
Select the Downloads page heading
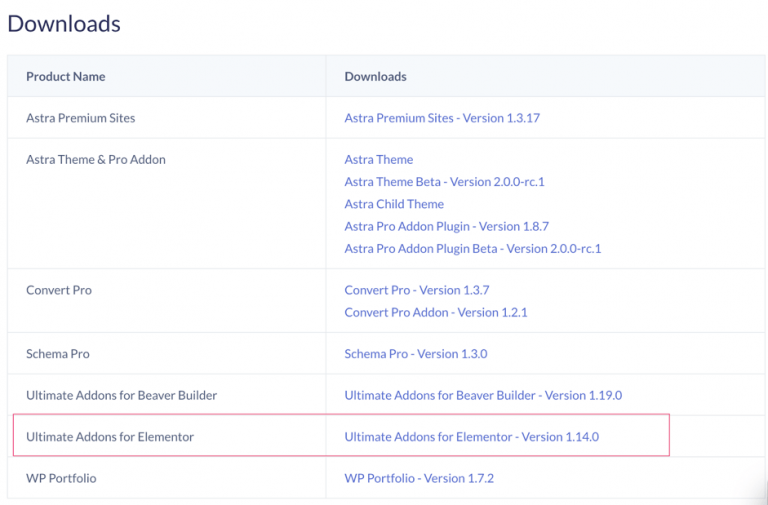pyautogui.click(x=64, y=24)
